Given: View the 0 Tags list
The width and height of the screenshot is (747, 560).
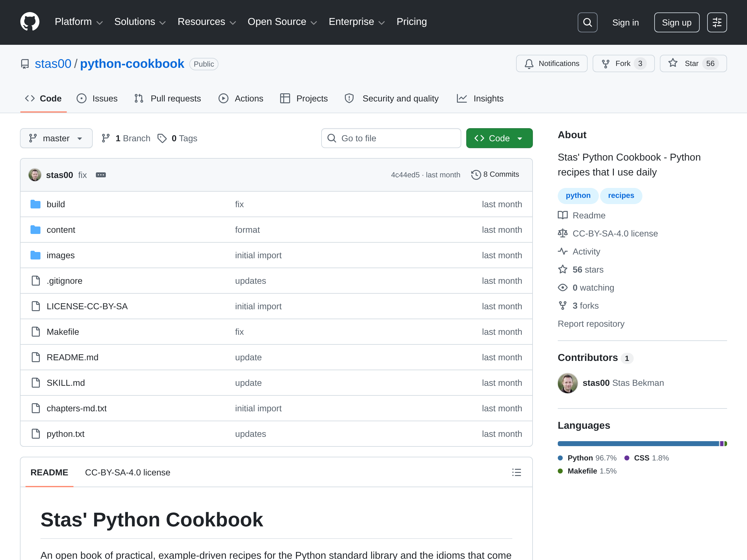Looking at the screenshot, I should click(177, 138).
